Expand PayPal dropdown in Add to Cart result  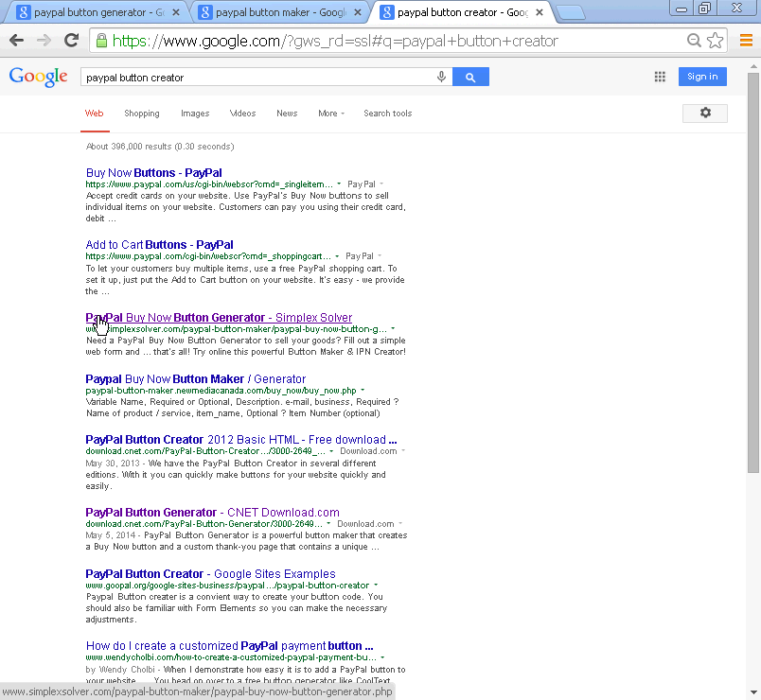pyautogui.click(x=380, y=255)
